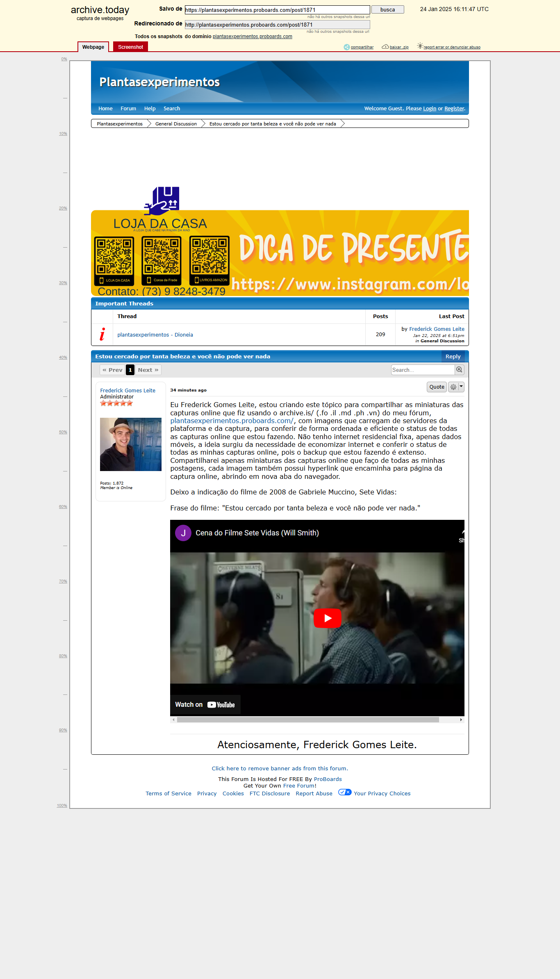
Task: Switch to the Webpage tab
Action: click(93, 47)
